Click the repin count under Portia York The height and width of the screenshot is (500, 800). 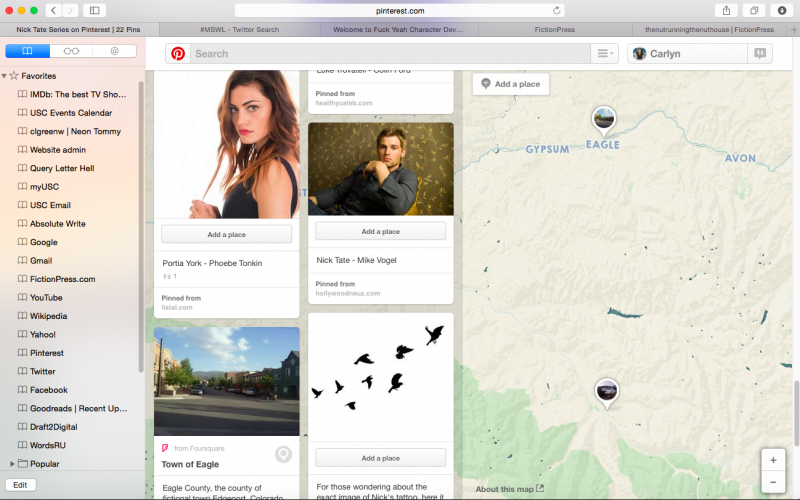pyautogui.click(x=170, y=276)
